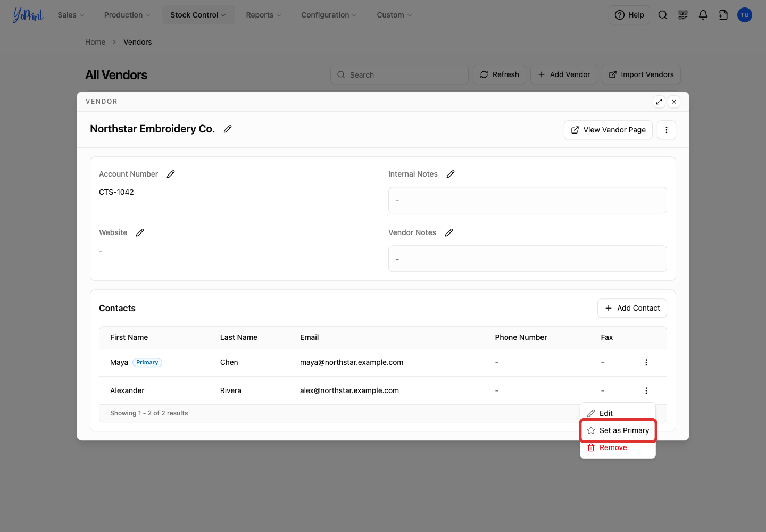
Task: Expand the Sales menu
Action: 71,15
